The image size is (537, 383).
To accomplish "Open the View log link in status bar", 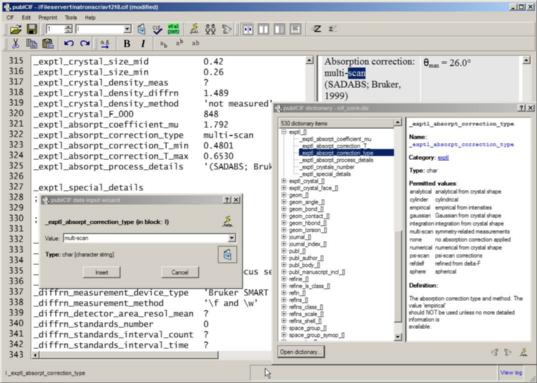I will [511, 372].
